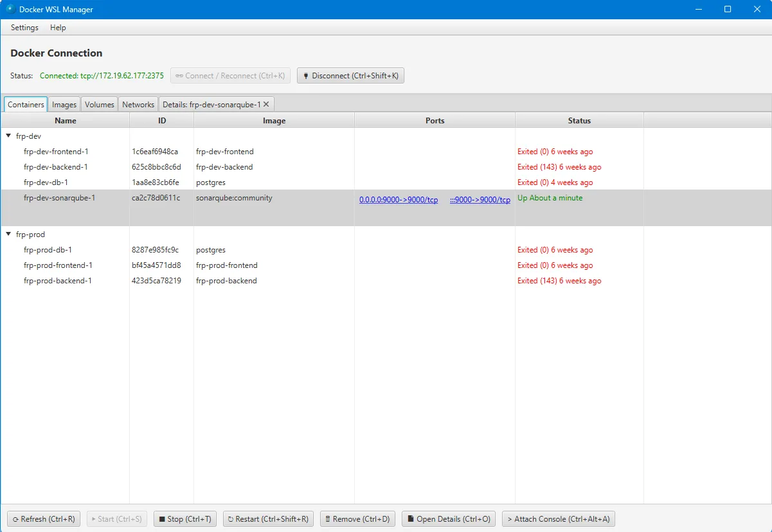Screen dimensions: 772x532
Task: Click the Open Details (Ctrl+O) button
Action: (449, 519)
